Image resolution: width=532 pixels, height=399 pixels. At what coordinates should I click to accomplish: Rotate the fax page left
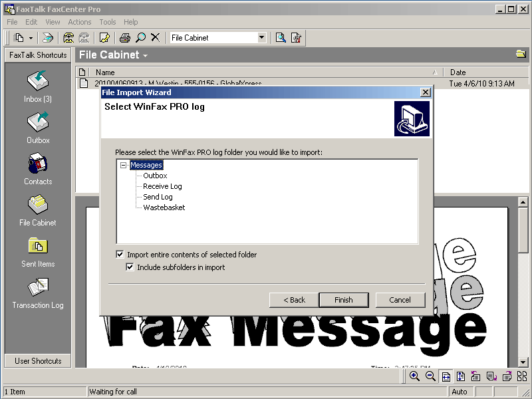click(x=475, y=376)
